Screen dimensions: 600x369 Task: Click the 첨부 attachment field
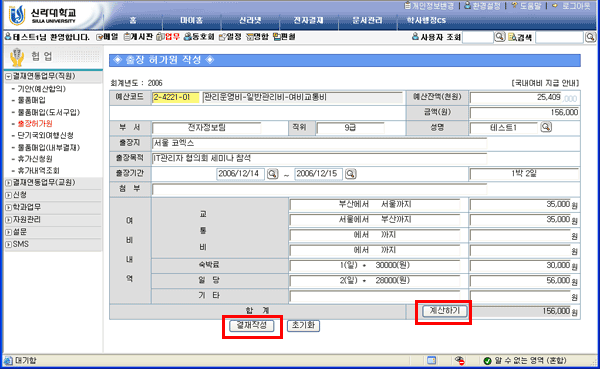point(319,189)
